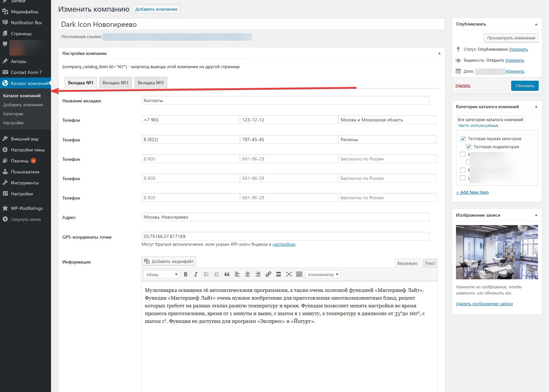Apply bold formatting in the editor

(186, 274)
